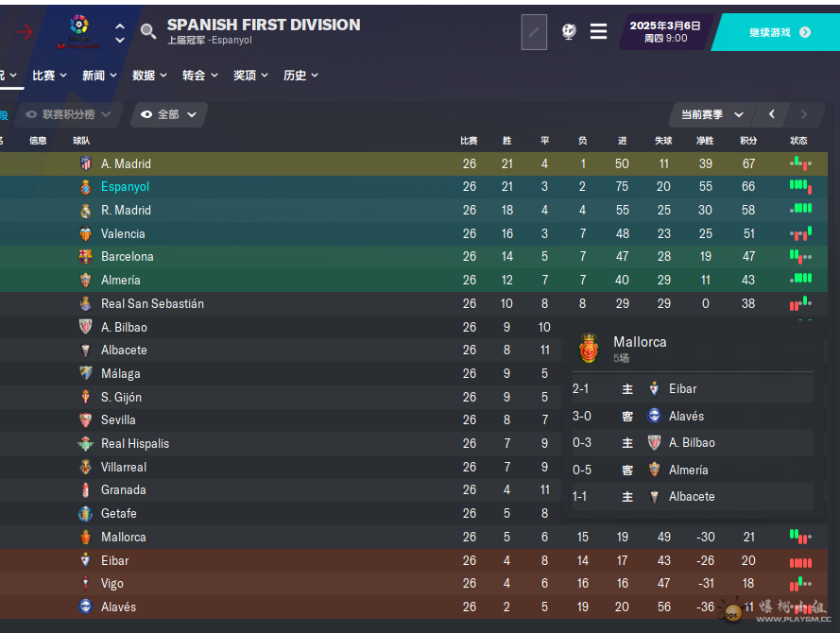Viewport: 840px width, 633px height.
Task: Click the Barcelona club badge
Action: [x=85, y=257]
